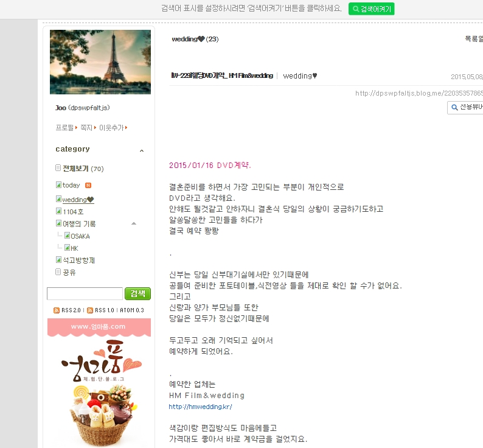Click the magnifier icon on 선봉뷰어 button
Viewport: 483px width, 448px height.
pyautogui.click(x=454, y=107)
